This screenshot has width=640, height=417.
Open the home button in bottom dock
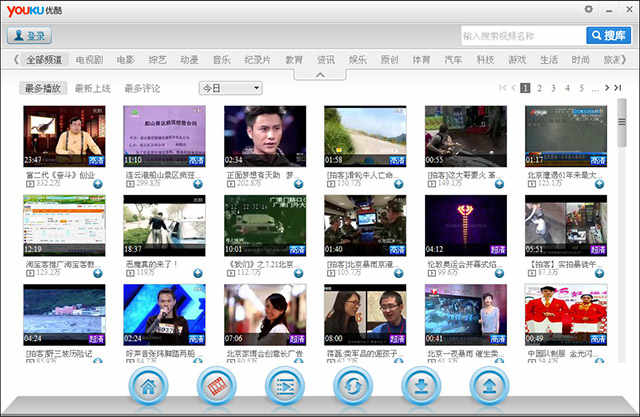tap(148, 386)
